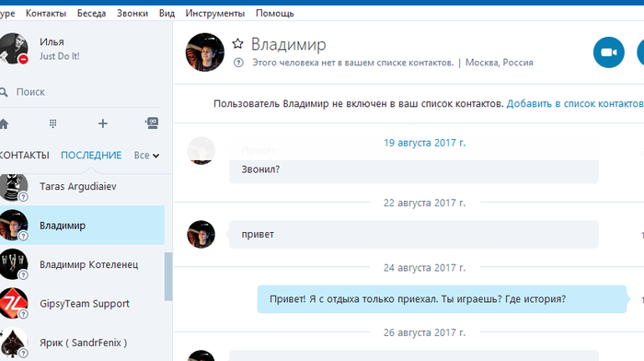
Task: Open the Вид menu
Action: coord(167,13)
